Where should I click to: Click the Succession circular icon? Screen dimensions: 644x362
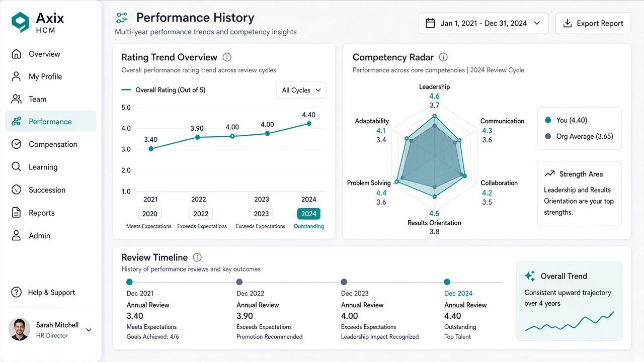click(x=17, y=190)
